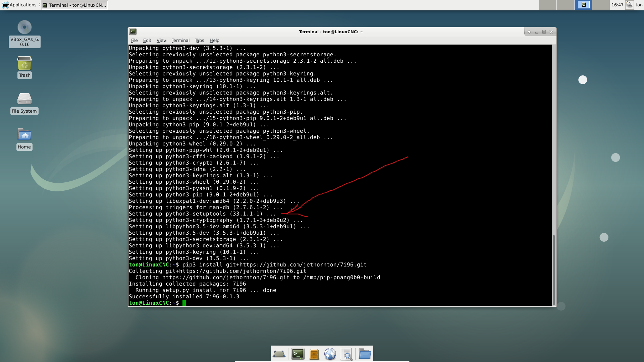Click the 'Setting up python3-dev (3.5.3-1)' line

point(189,258)
